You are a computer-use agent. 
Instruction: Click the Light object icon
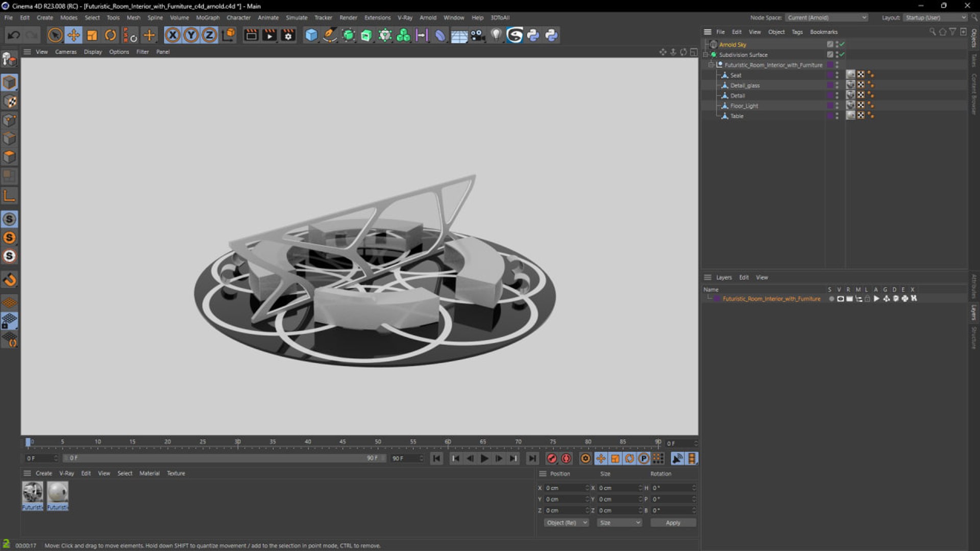(496, 35)
